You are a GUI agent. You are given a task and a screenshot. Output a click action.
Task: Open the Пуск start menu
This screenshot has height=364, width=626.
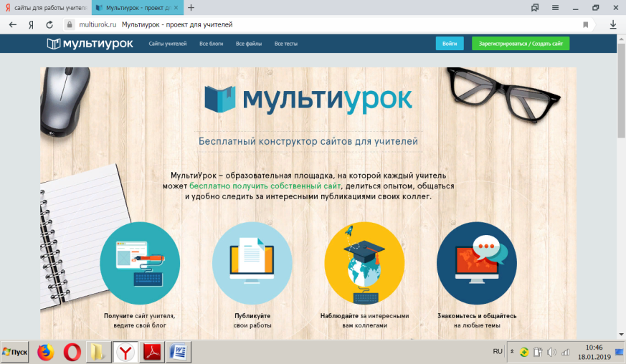(15, 352)
